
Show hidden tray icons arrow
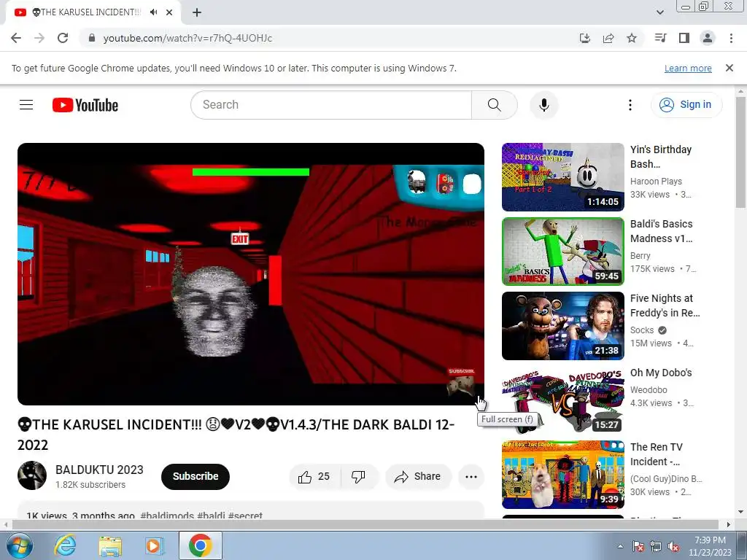pos(620,547)
